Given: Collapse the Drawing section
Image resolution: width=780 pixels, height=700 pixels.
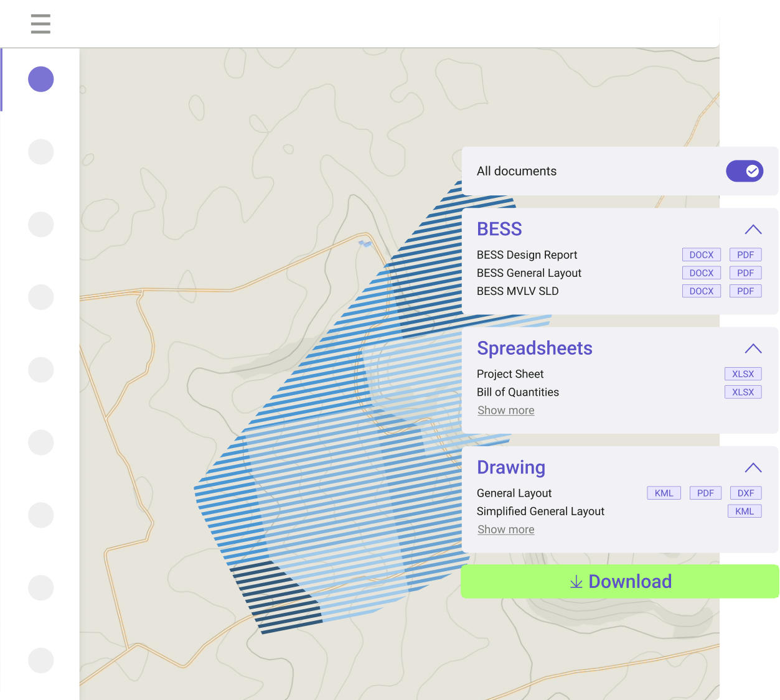Looking at the screenshot, I should coord(753,468).
